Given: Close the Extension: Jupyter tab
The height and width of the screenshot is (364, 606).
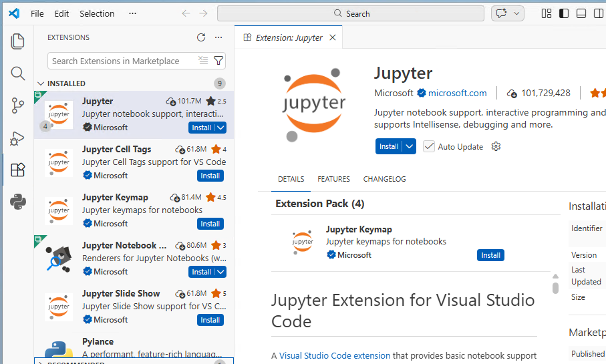Looking at the screenshot, I should [x=332, y=37].
